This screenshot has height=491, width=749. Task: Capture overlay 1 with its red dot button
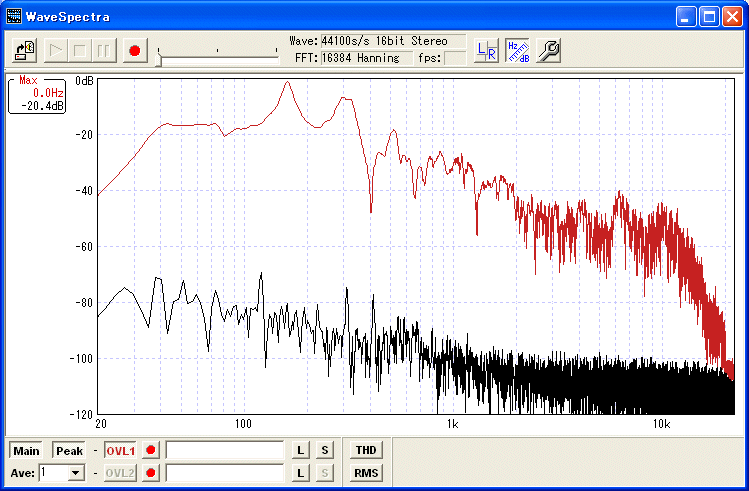[152, 451]
